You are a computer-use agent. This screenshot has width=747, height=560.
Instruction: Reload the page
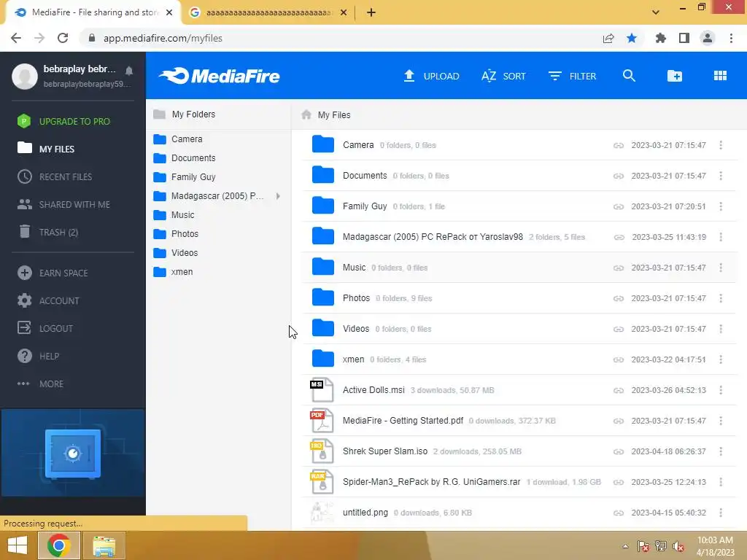(63, 38)
